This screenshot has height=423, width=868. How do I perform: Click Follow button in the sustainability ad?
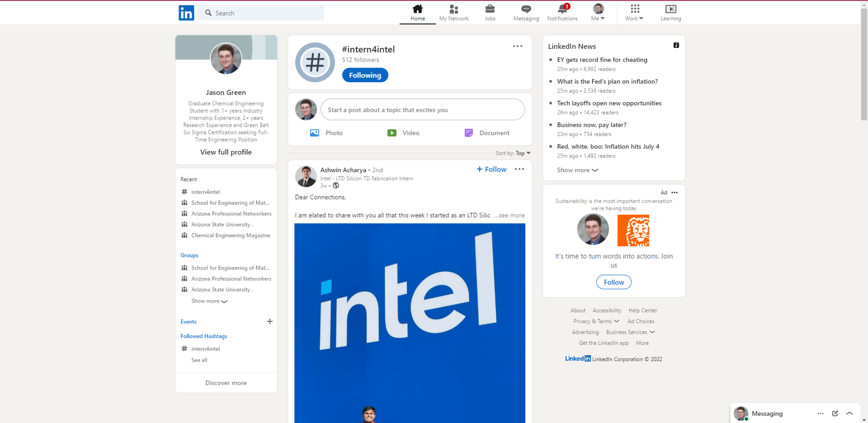[x=613, y=282]
